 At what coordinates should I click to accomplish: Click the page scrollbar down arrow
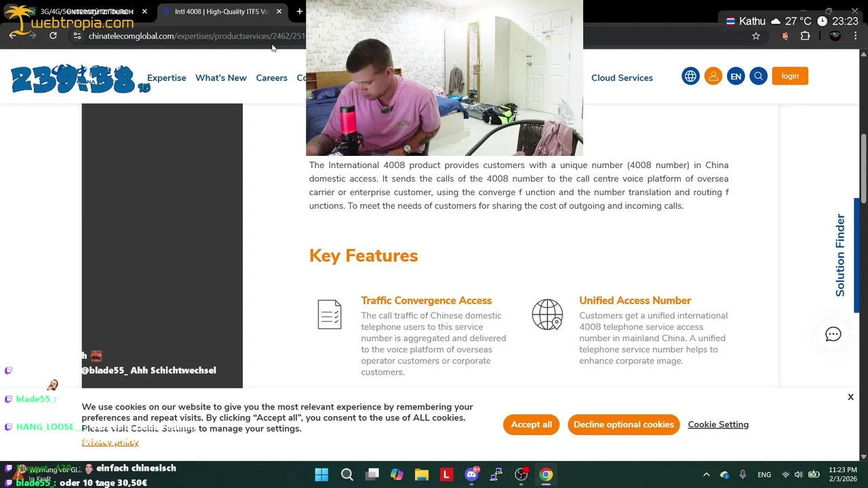[863, 456]
